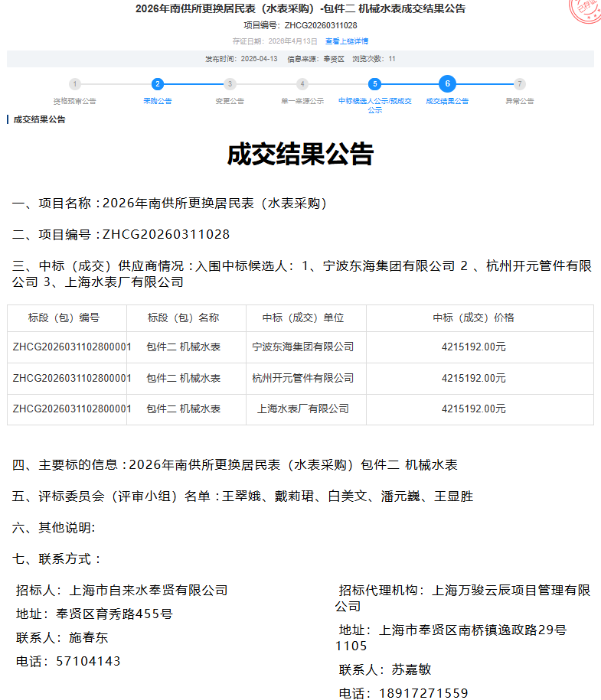Screen dimensions: 601x700
Task: Click step 3 circle for 变更公告
Action: 230,84
